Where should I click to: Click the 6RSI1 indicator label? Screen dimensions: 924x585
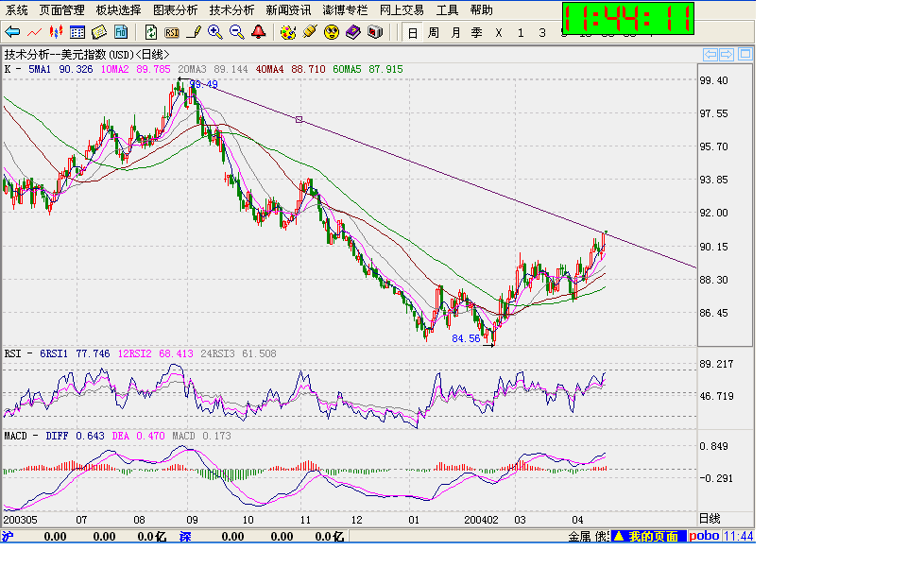tap(54, 353)
